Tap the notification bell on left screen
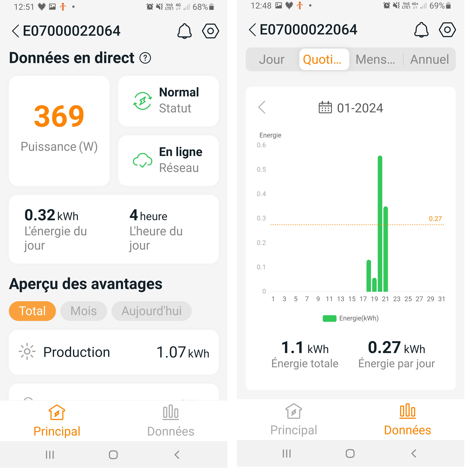Image resolution: width=475 pixels, height=476 pixels. [x=184, y=31]
